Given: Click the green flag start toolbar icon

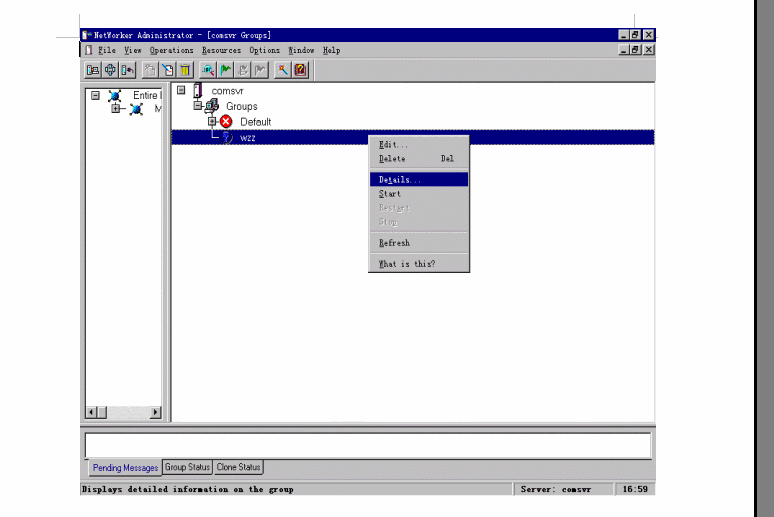Looking at the screenshot, I should point(226,70).
